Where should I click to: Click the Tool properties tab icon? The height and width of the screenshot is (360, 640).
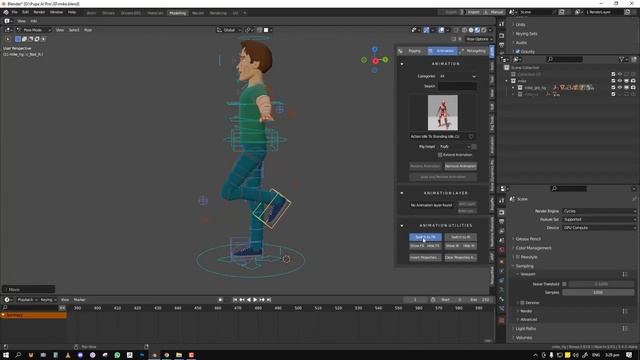pos(502,201)
